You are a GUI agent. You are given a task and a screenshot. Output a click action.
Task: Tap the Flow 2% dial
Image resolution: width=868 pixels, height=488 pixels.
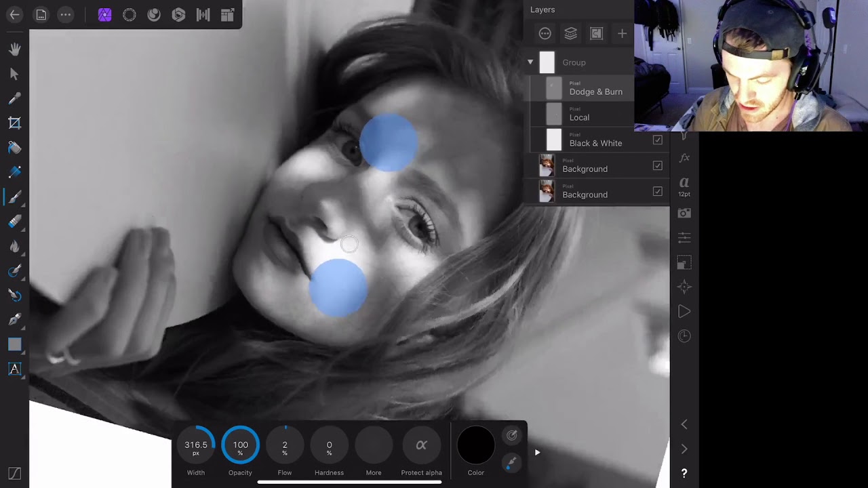coord(285,445)
